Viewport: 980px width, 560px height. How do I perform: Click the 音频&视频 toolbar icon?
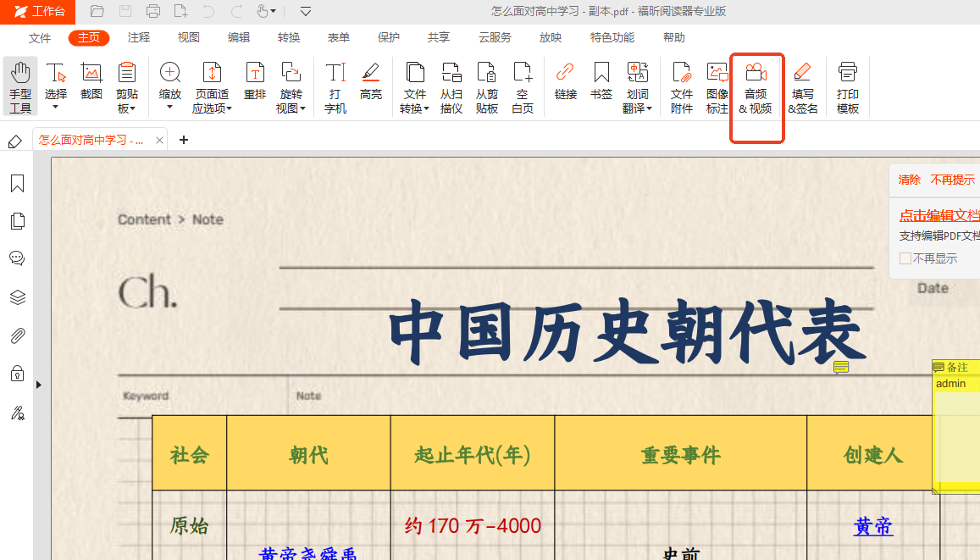pos(756,87)
